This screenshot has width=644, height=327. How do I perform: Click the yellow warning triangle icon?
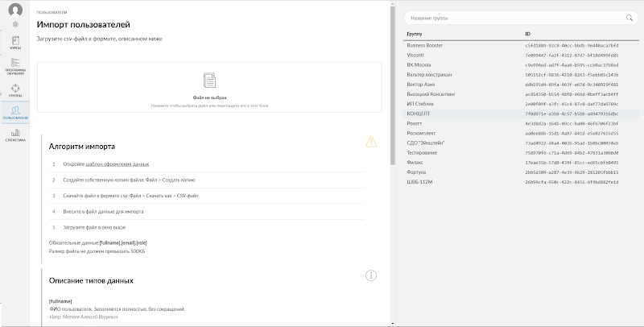[x=370, y=141]
